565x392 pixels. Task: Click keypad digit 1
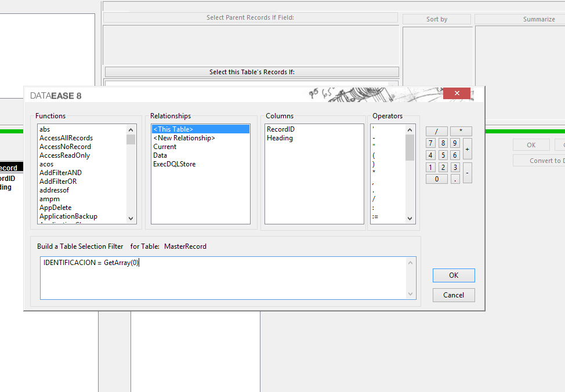(430, 167)
